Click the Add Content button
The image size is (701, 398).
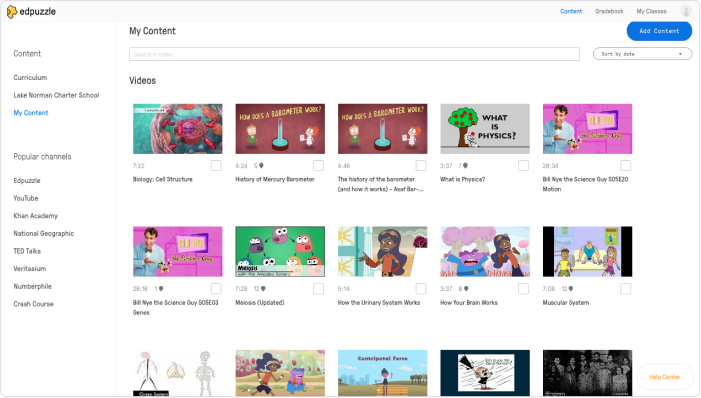[x=659, y=31]
